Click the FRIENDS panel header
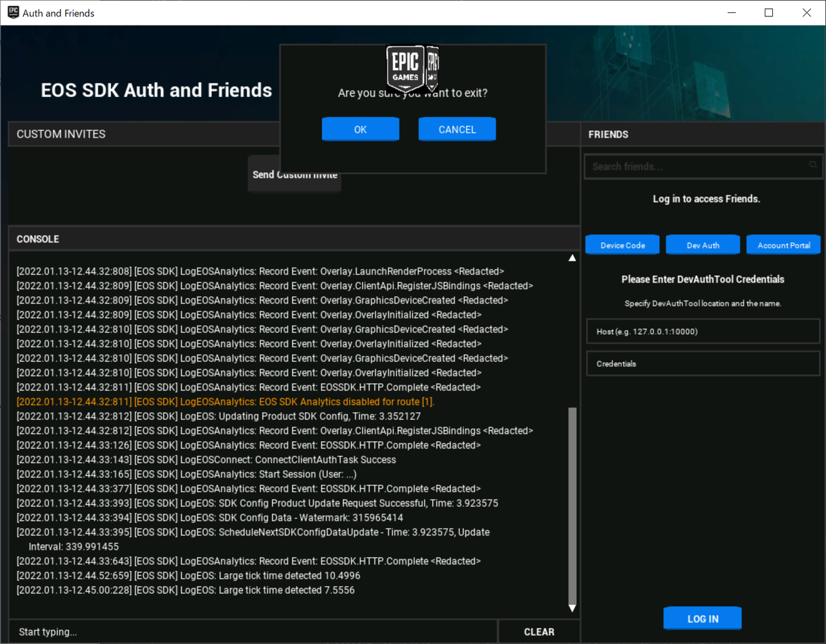 (703, 134)
